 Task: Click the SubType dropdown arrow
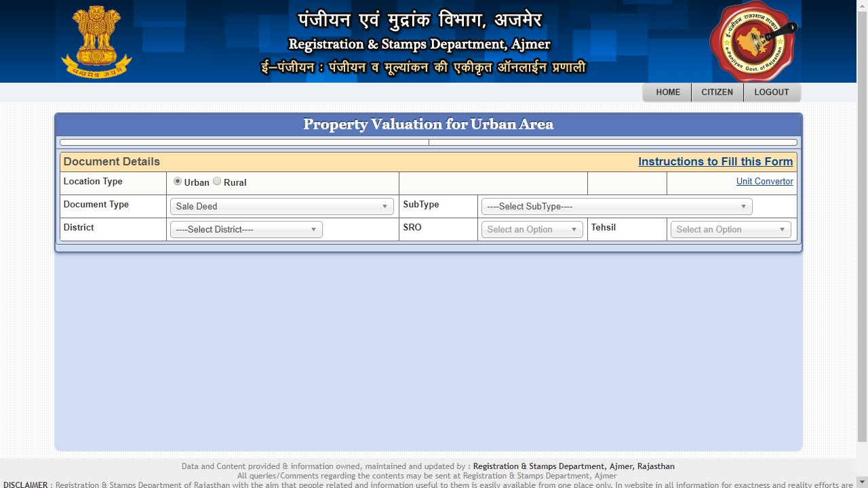click(x=744, y=206)
